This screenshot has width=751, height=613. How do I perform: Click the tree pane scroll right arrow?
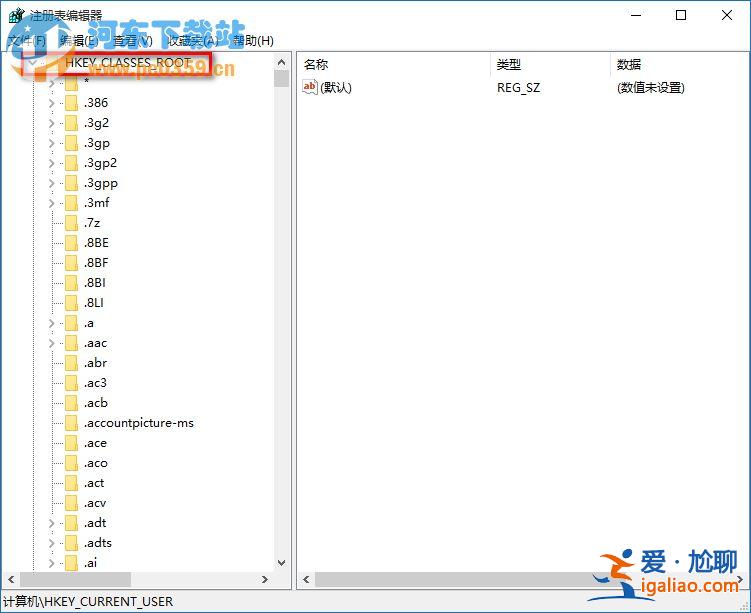click(x=264, y=579)
